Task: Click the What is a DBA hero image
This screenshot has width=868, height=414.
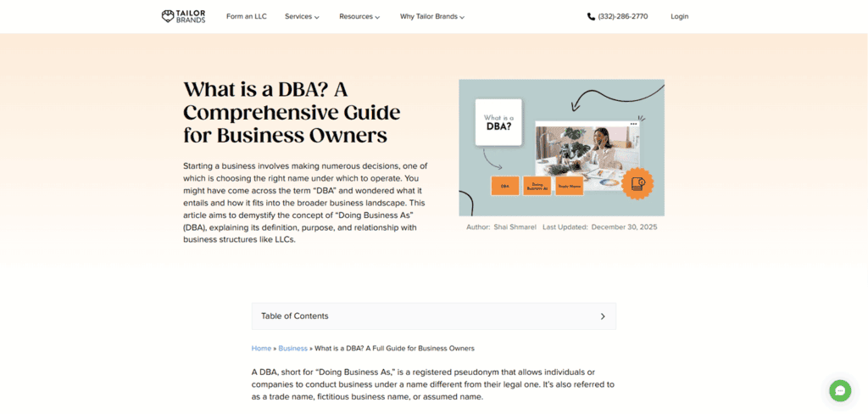Action: click(x=561, y=148)
